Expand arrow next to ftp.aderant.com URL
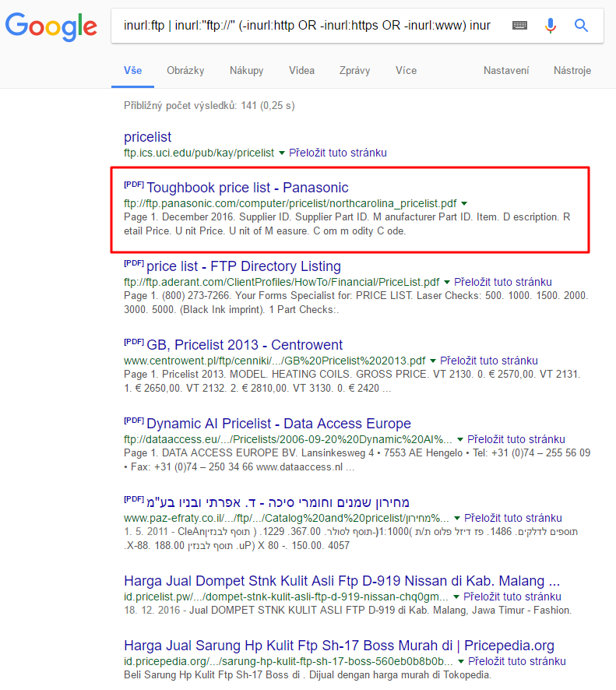Viewport: 616px width, 690px height. [446, 282]
